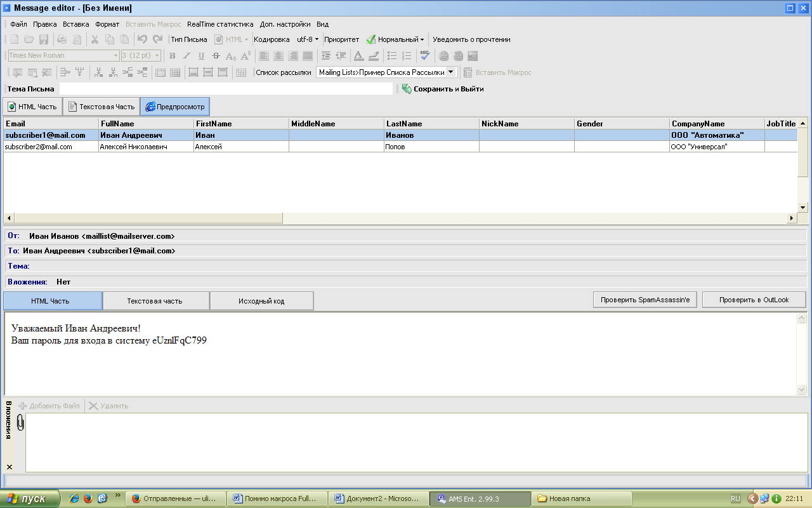The height and width of the screenshot is (508, 812).
Task: Click the CompanyName column header
Action: click(717, 124)
